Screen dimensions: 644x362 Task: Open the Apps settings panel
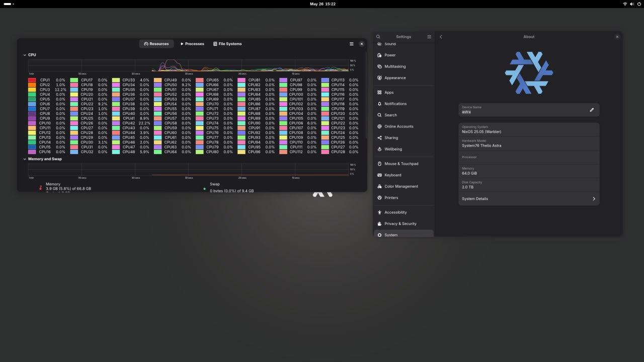click(x=404, y=93)
